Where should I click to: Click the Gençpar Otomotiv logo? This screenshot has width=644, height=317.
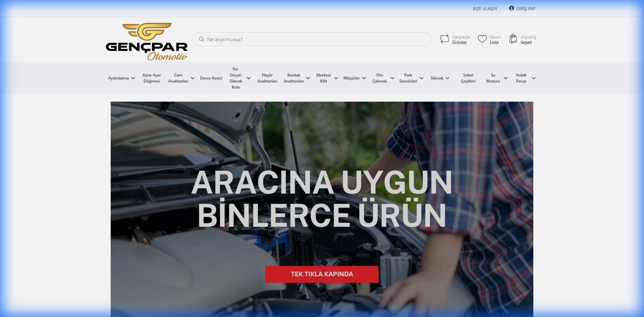click(147, 42)
